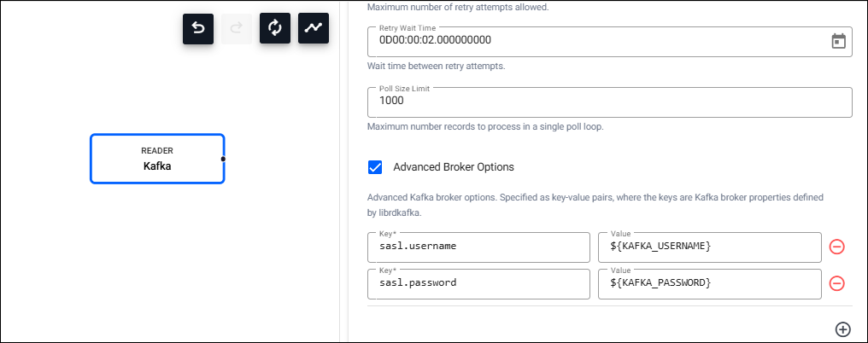This screenshot has width=868, height=343.
Task: Click the Kafka node output connector dot
Action: (223, 159)
